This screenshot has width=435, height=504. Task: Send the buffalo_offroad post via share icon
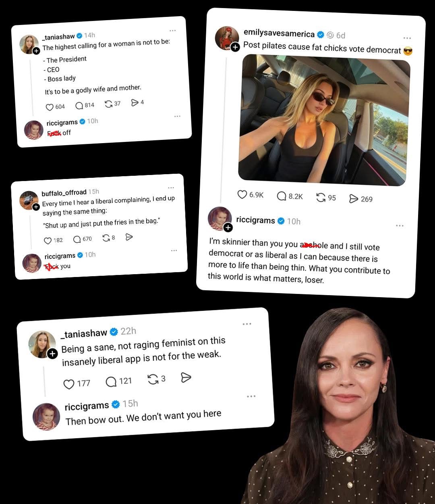(129, 237)
